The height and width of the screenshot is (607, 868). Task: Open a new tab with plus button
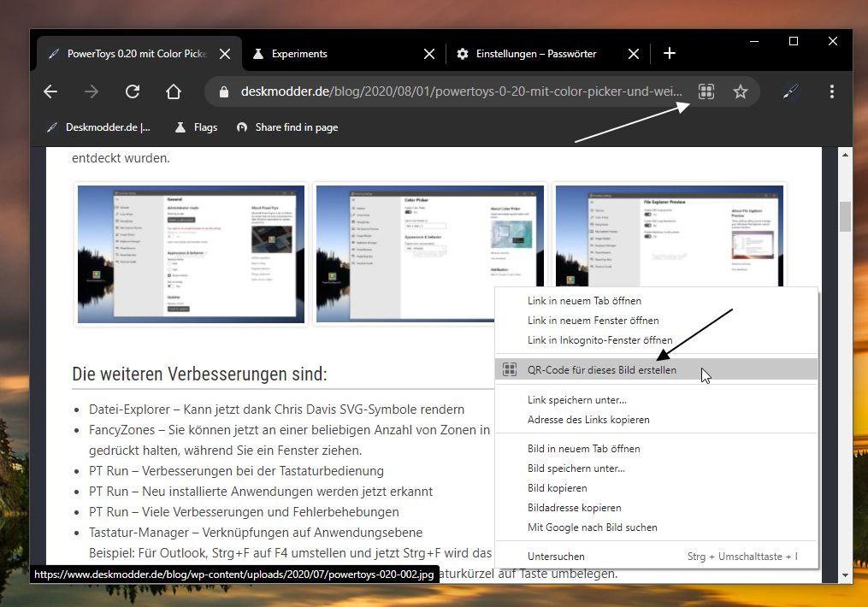coord(670,53)
